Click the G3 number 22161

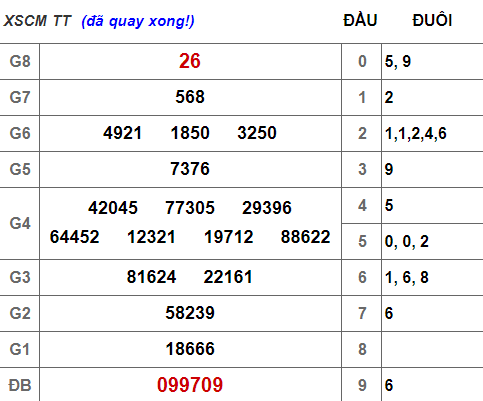pos(228,277)
